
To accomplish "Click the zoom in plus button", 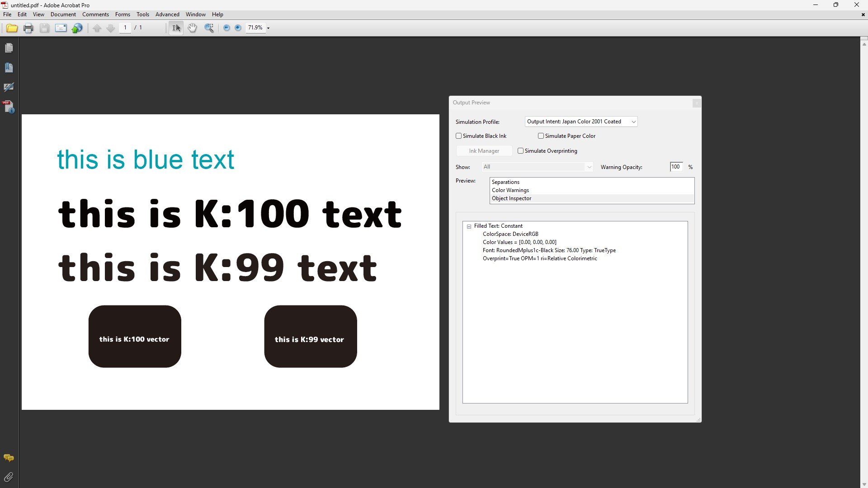I will (238, 28).
